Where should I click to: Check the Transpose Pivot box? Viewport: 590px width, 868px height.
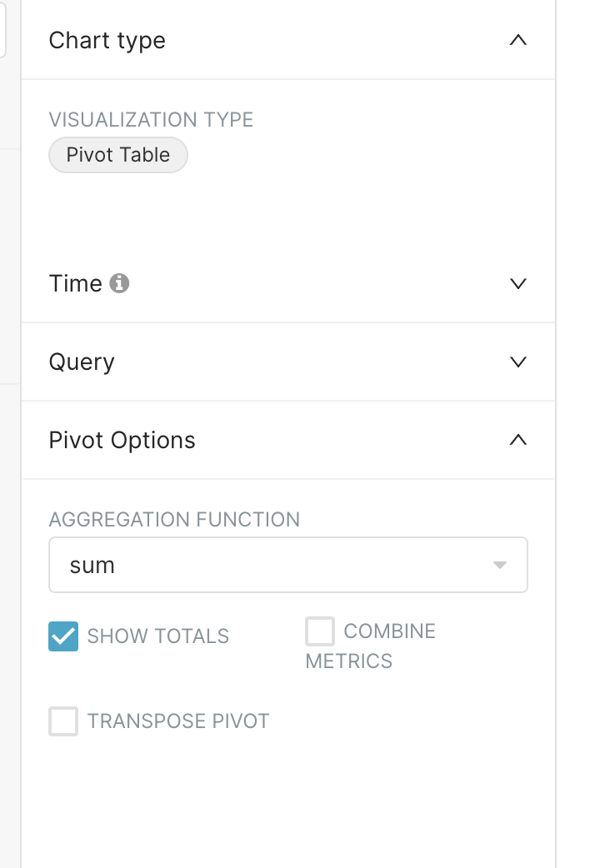coord(63,722)
